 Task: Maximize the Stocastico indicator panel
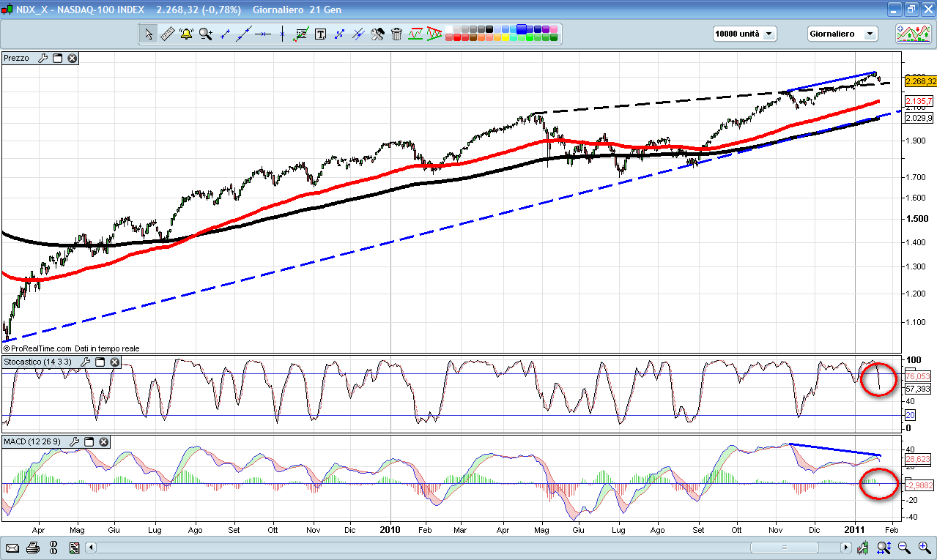click(100, 362)
